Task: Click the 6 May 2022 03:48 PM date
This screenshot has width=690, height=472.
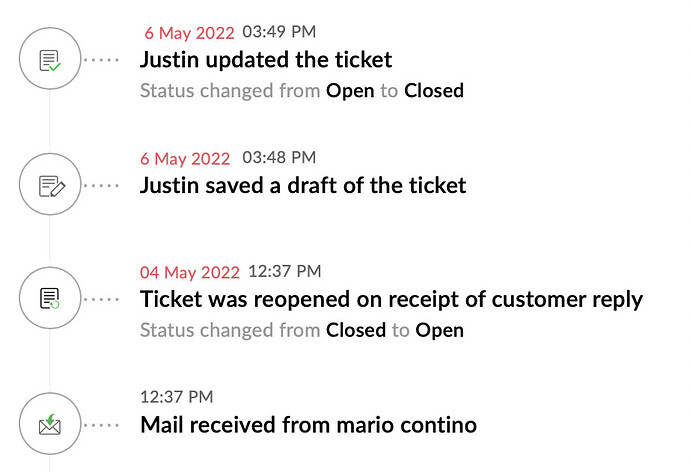Action: 185,158
